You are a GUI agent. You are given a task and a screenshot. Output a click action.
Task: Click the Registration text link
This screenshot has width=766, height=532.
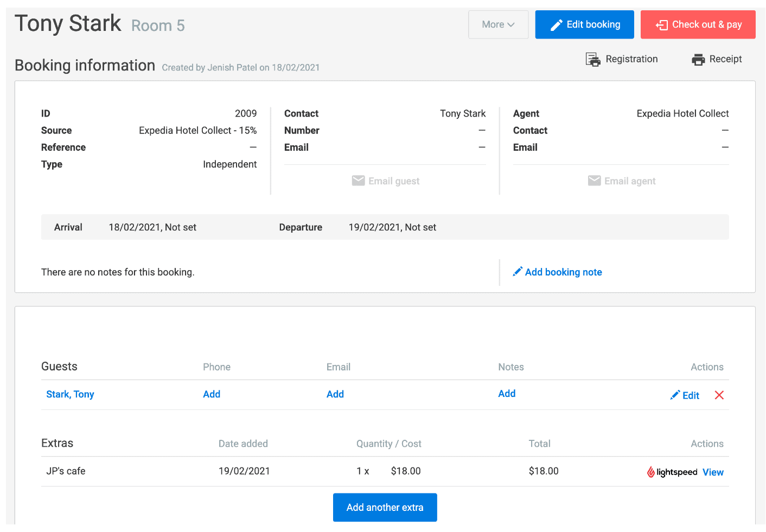click(x=631, y=59)
